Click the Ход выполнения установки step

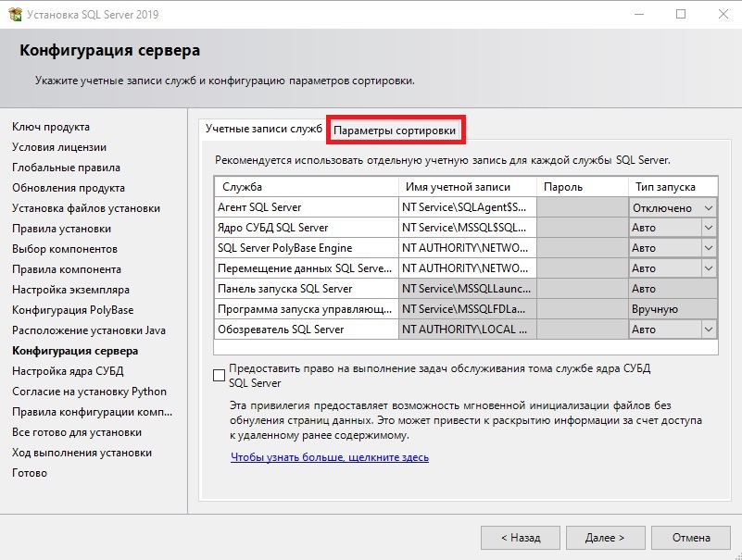tap(82, 452)
